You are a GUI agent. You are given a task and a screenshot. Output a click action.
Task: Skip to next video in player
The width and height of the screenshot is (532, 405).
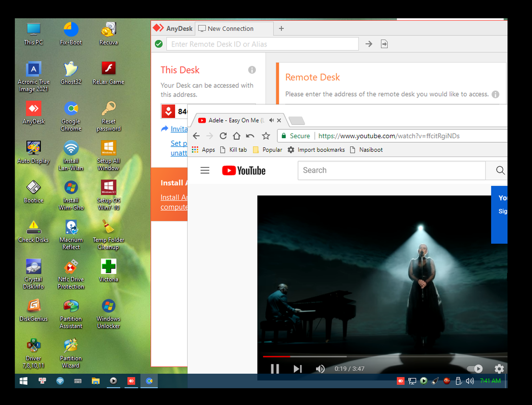pos(297,369)
